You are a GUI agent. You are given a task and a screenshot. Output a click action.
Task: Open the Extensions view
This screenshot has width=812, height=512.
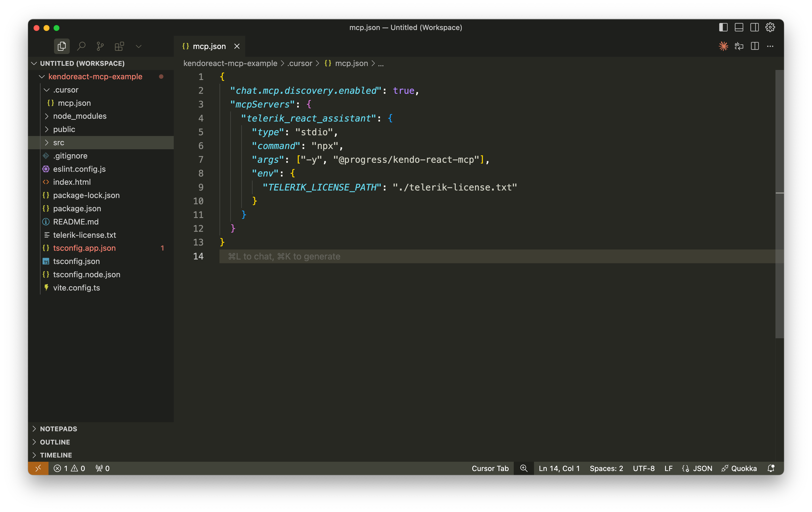coord(119,46)
